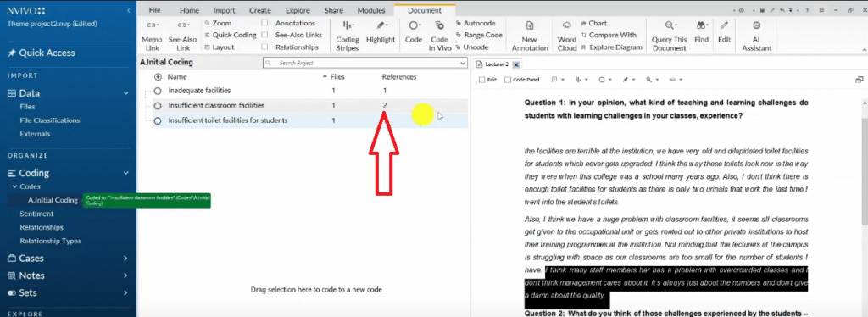Open the Word Cloud ribbon tool
Image resolution: width=868 pixels, height=317 pixels.
point(567,36)
